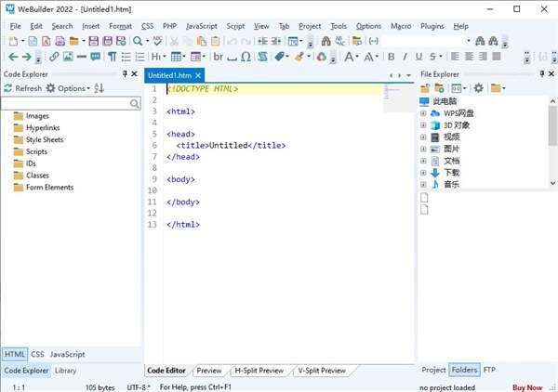Image resolution: width=558 pixels, height=392 pixels.
Task: Insert a paragraph with the pilcrow icon
Action: click(x=113, y=57)
